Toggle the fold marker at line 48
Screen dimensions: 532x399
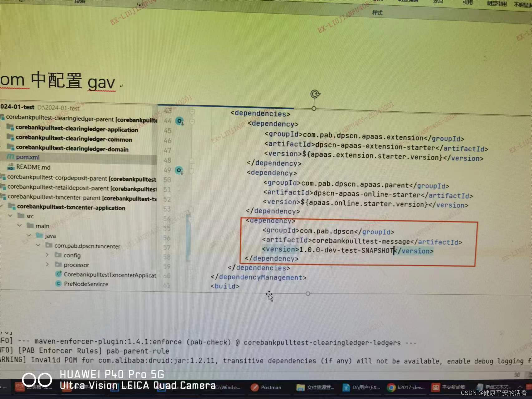coord(191,160)
